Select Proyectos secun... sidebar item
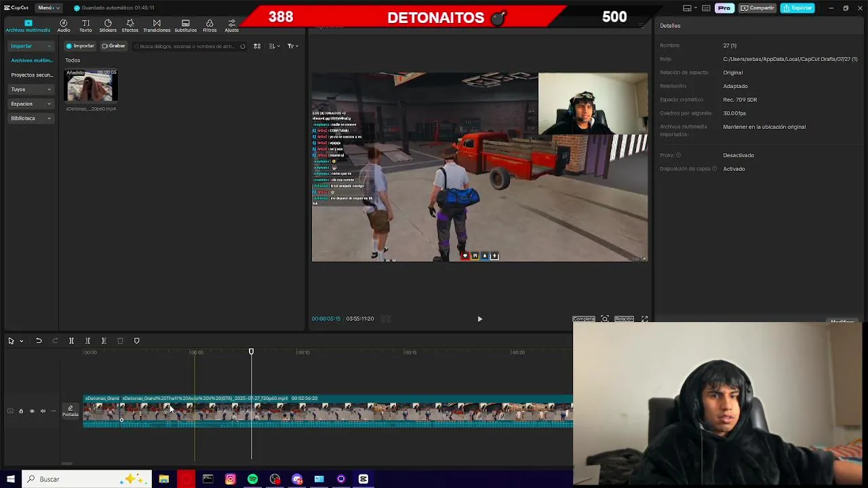This screenshot has width=868, height=488. [x=32, y=75]
